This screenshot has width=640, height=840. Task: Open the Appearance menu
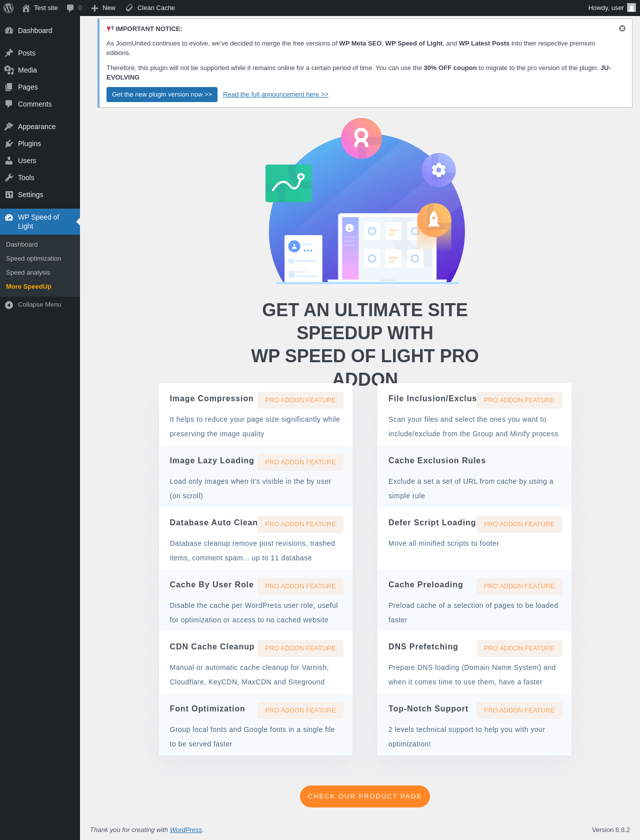(40, 127)
